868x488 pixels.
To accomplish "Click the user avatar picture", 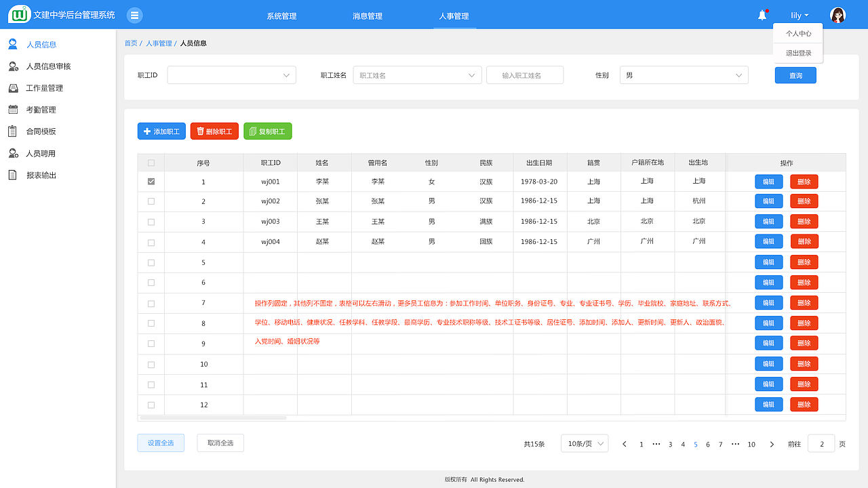I will pos(838,15).
